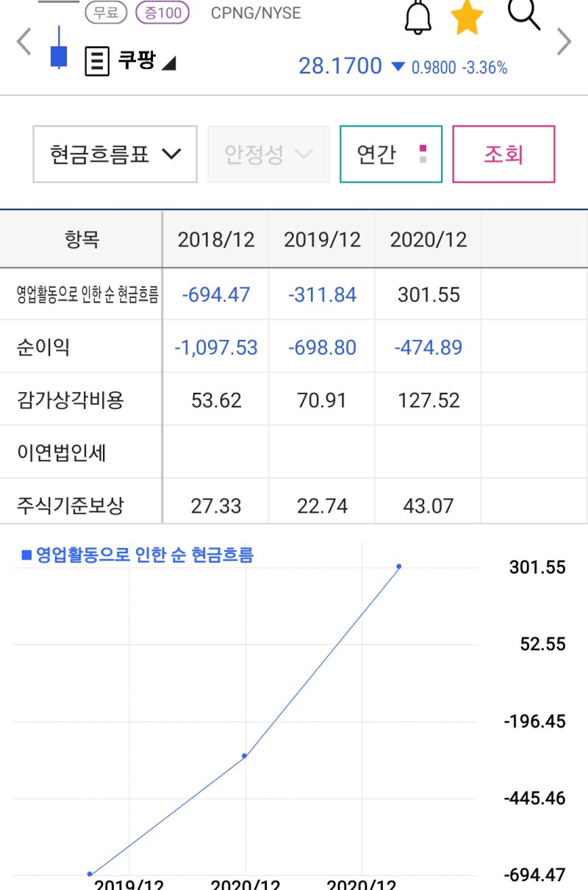Image resolution: width=588 pixels, height=890 pixels.
Task: Go to next stock with right arrow
Action: tap(564, 42)
